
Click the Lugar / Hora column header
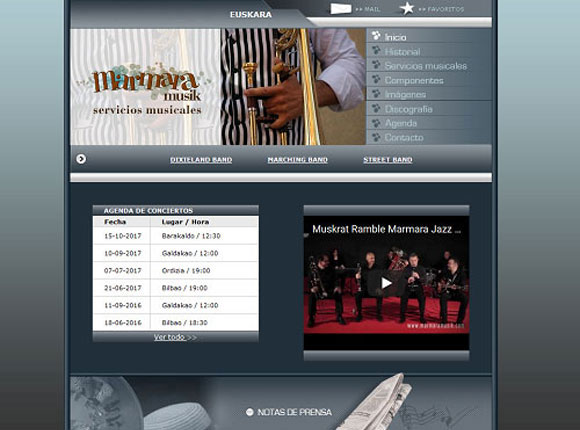[185, 222]
